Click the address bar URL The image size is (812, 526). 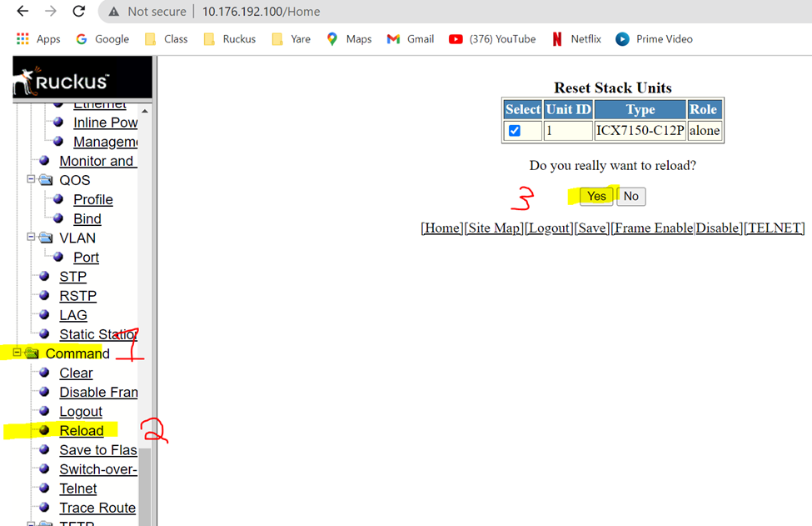click(261, 12)
